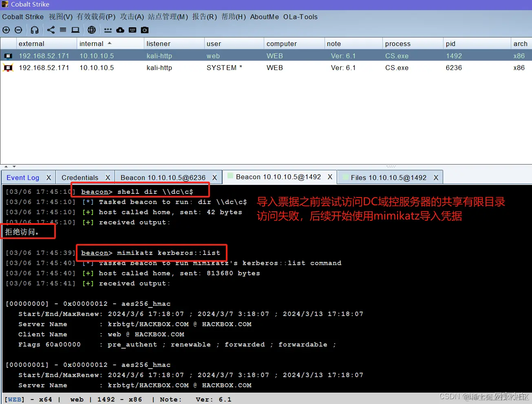
Task: Click the status bar beacon info line
Action: point(117,400)
